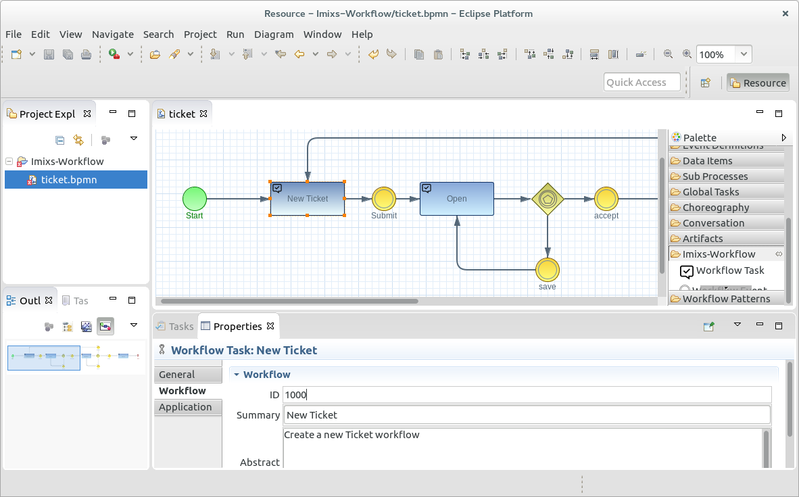Collapse the Workflow section twistie

tap(236, 374)
